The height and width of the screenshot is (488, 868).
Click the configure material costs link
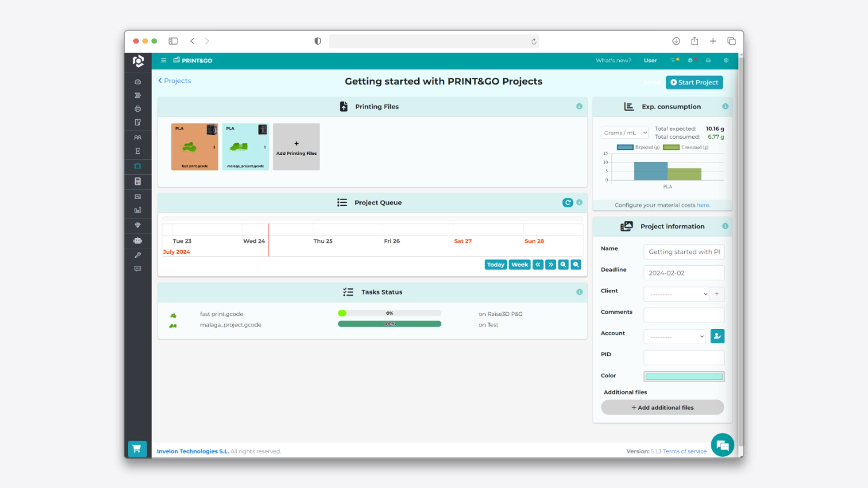coord(702,205)
